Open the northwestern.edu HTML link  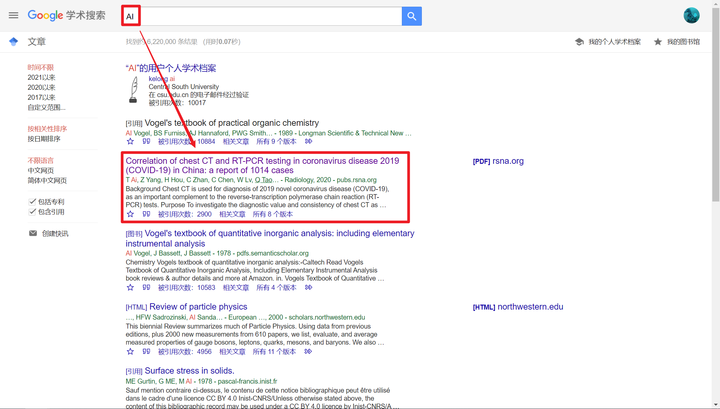(518, 307)
